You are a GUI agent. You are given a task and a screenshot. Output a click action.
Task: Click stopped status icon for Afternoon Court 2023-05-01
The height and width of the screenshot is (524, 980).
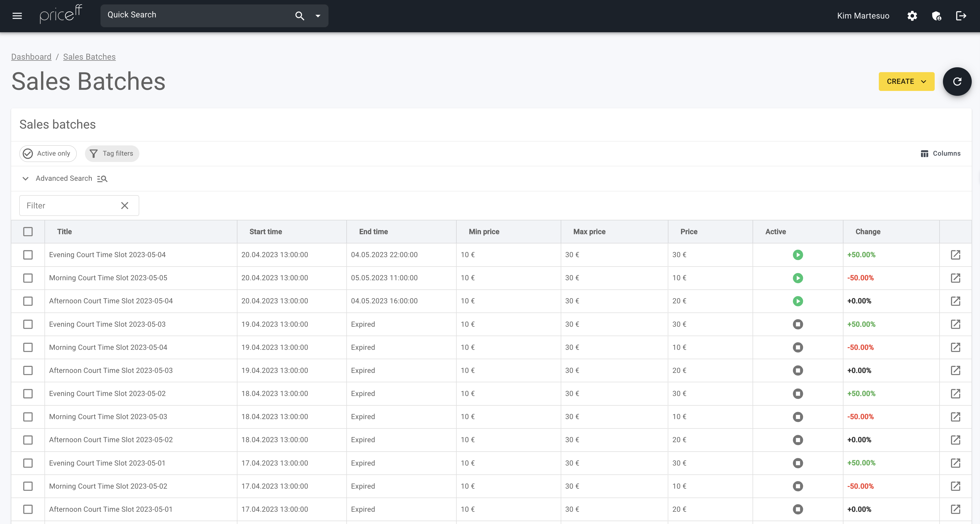click(798, 509)
